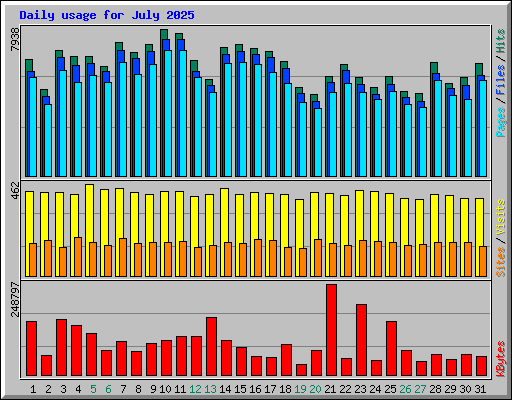
Task: Click day 31 on the x-axis
Action: 480,389
